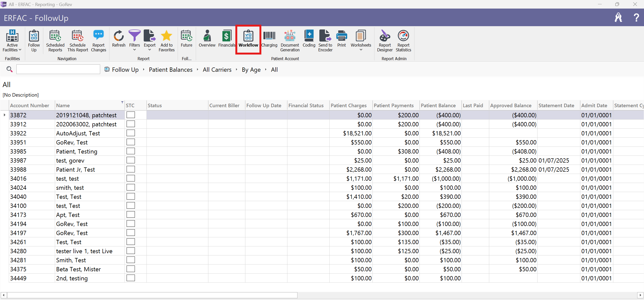Select Patient Balances breadcrumb

click(x=171, y=70)
